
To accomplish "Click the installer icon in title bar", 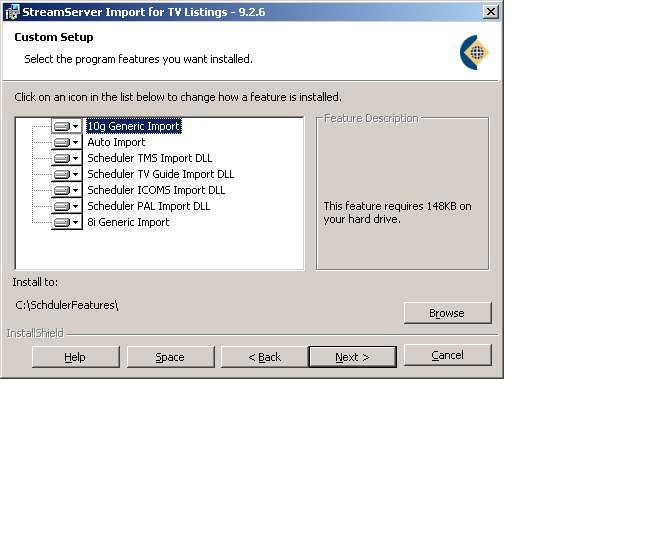I will 12,12.
